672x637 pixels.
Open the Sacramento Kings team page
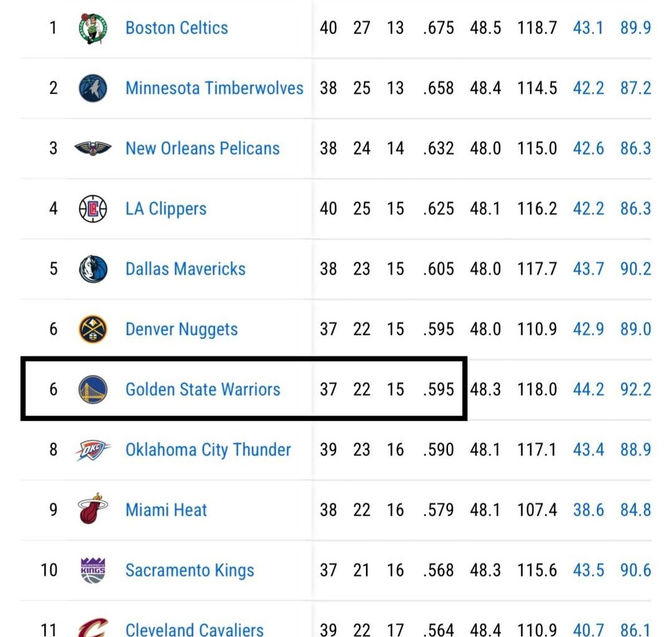pyautogui.click(x=190, y=570)
